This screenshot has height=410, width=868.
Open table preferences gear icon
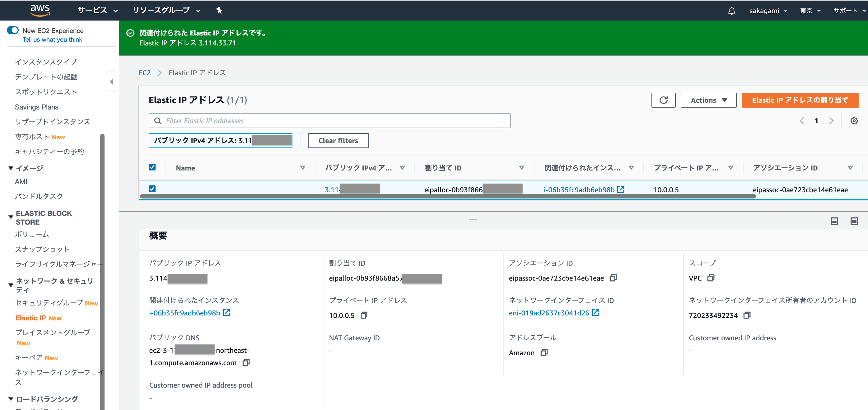coord(854,121)
